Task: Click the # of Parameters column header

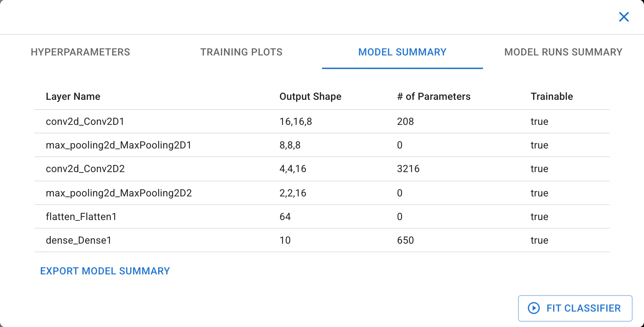Action: tap(434, 97)
